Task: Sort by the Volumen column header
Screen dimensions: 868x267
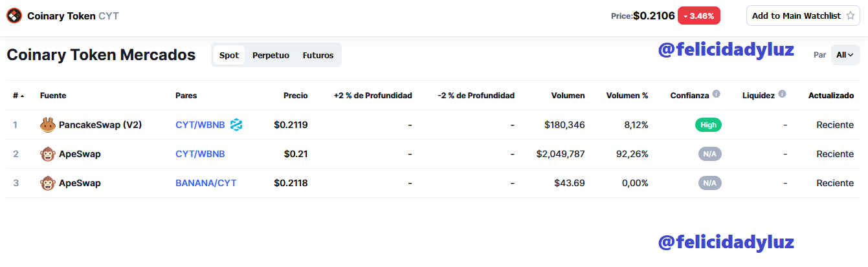Action: pos(568,96)
